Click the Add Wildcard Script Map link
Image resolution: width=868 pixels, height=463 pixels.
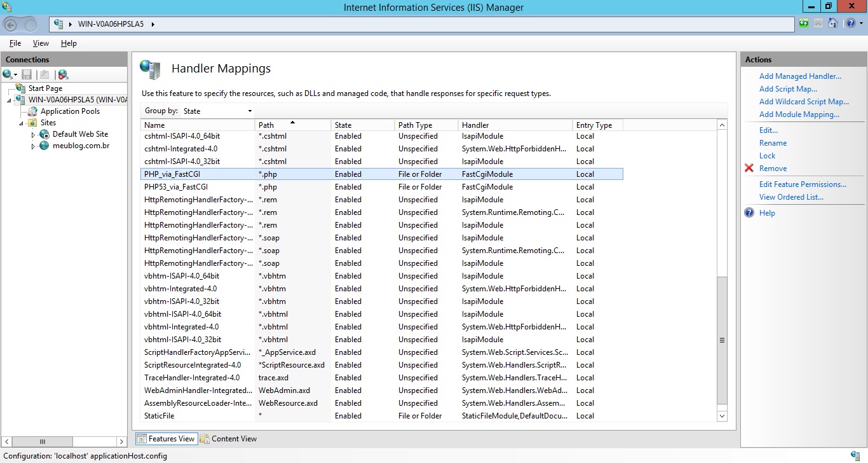[804, 102]
